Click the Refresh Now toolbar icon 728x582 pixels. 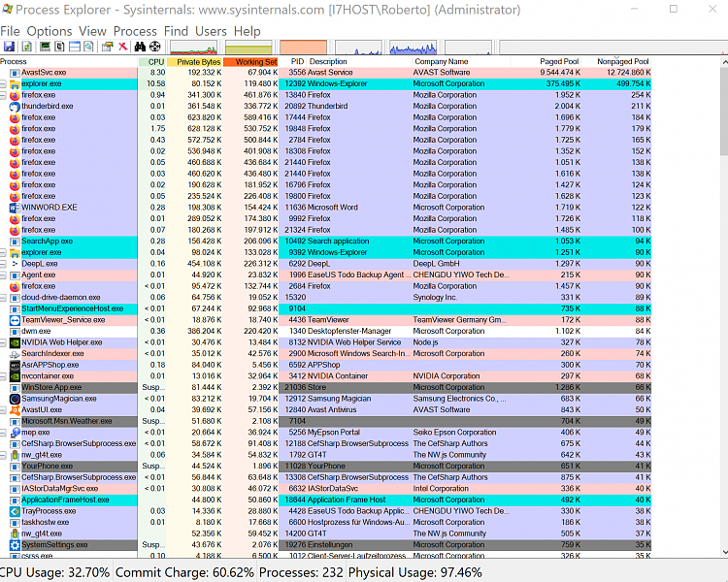(x=27, y=47)
